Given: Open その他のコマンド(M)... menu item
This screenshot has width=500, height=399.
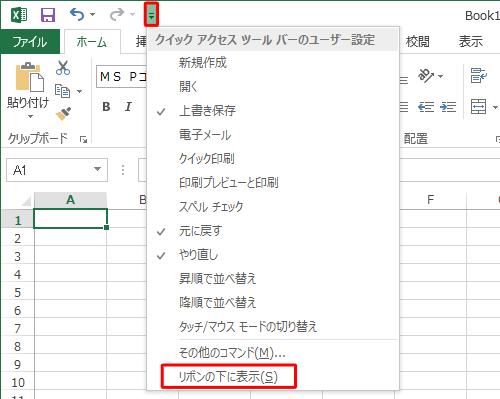Looking at the screenshot, I should (x=273, y=352).
